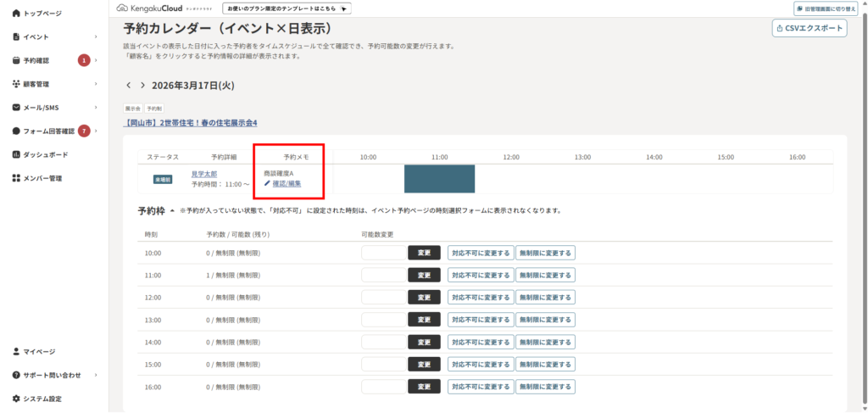Click 確認/編集 under 予約メモ
This screenshot has width=868, height=413.
[x=287, y=183]
